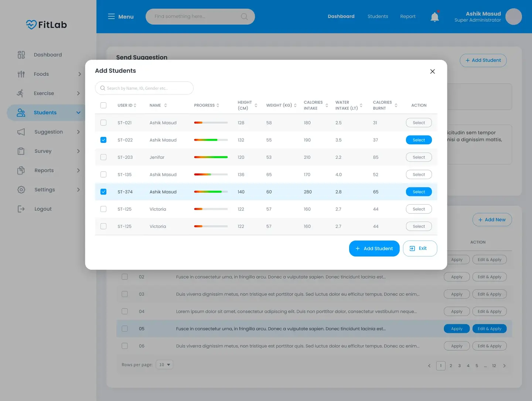The width and height of the screenshot is (532, 401).
Task: Collapse the Students submenu chevron
Action: 78,113
